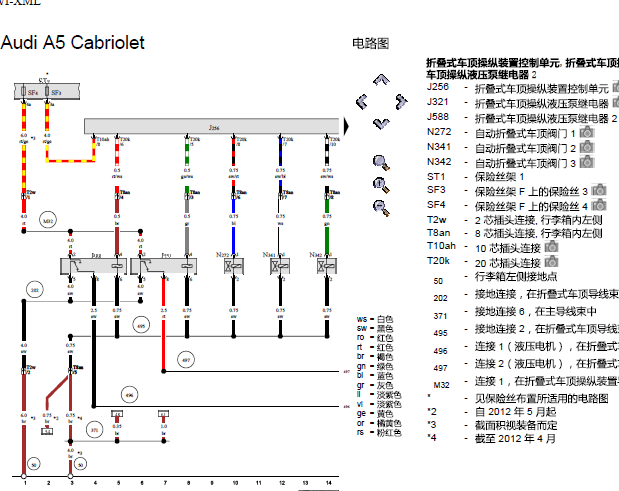Screen dimensions: 619x491
Task: Zoom in with the top magnifier icon
Action: coord(381,163)
